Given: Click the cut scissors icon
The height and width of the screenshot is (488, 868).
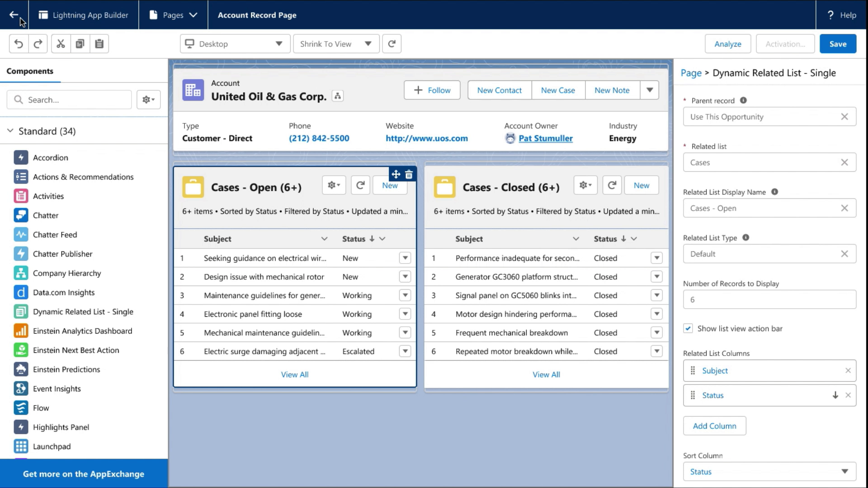Looking at the screenshot, I should (61, 44).
